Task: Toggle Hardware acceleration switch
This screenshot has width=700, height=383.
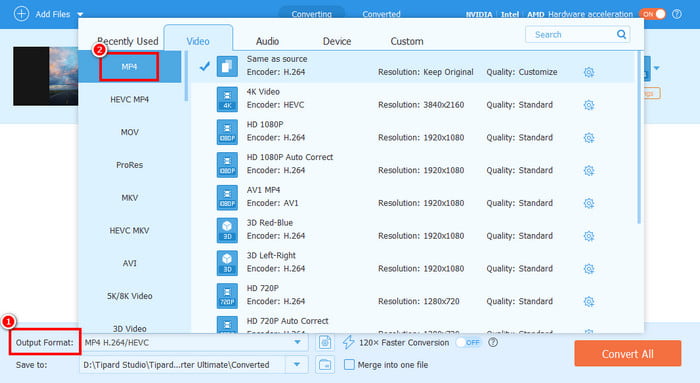Action: 652,14
